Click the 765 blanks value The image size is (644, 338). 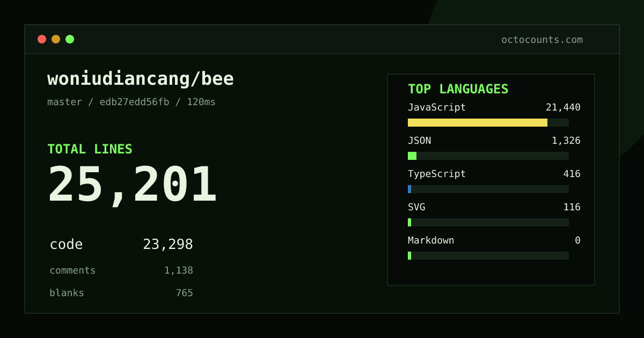coord(185,293)
